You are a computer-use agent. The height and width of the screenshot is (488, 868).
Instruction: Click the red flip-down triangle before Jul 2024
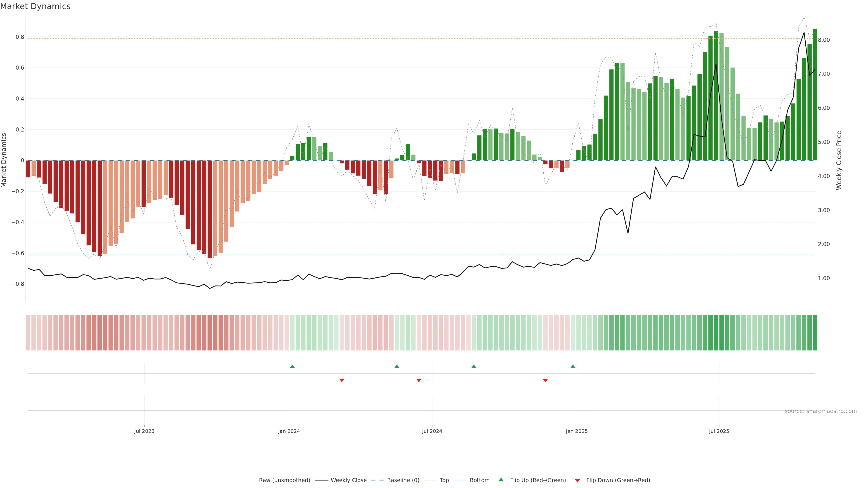419,380
